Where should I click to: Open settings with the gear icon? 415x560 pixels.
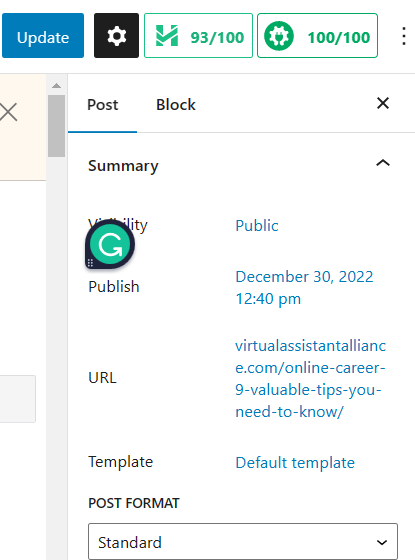tap(116, 36)
